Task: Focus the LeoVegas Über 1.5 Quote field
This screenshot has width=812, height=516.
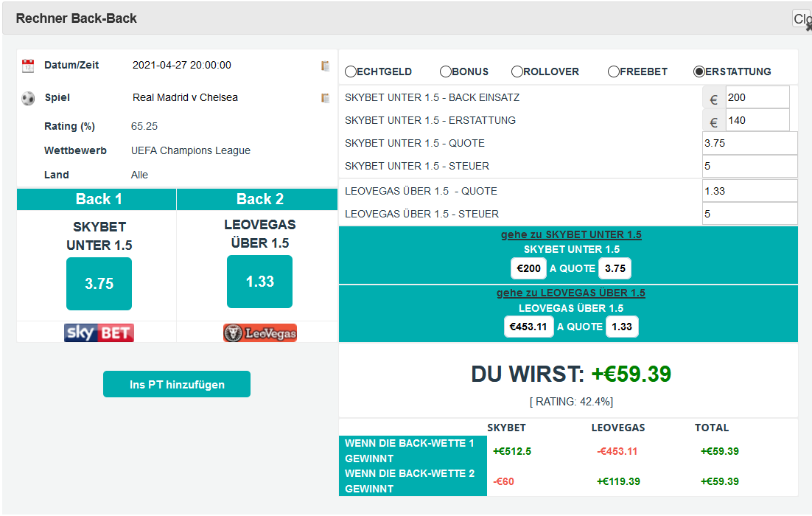Action: coord(749,191)
